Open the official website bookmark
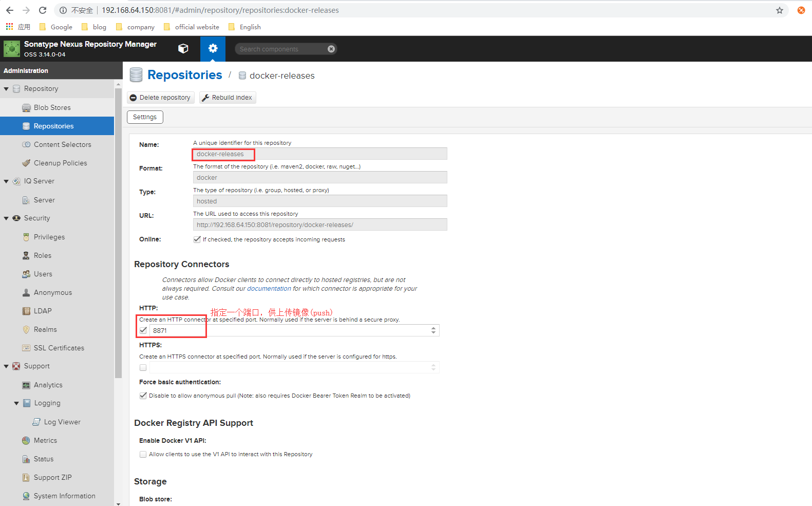 coord(192,27)
